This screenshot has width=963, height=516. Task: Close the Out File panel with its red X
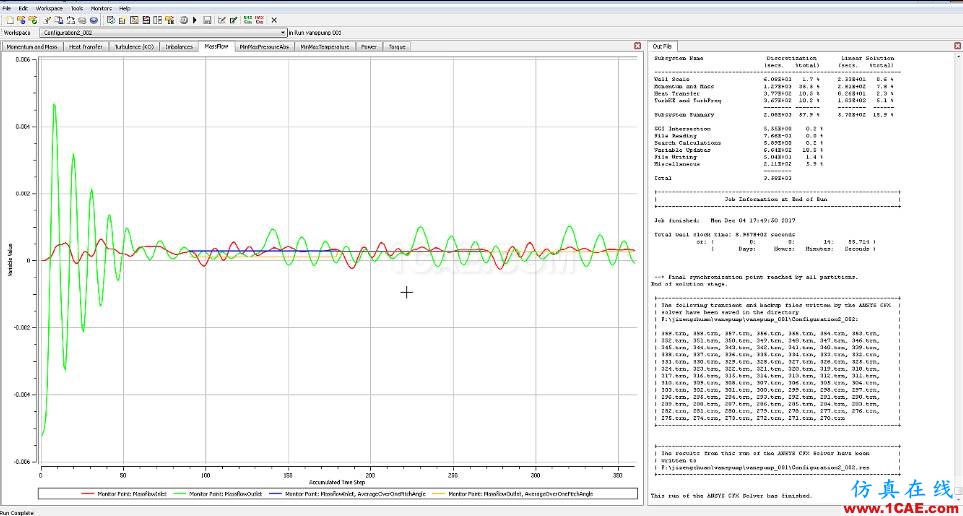coord(957,46)
